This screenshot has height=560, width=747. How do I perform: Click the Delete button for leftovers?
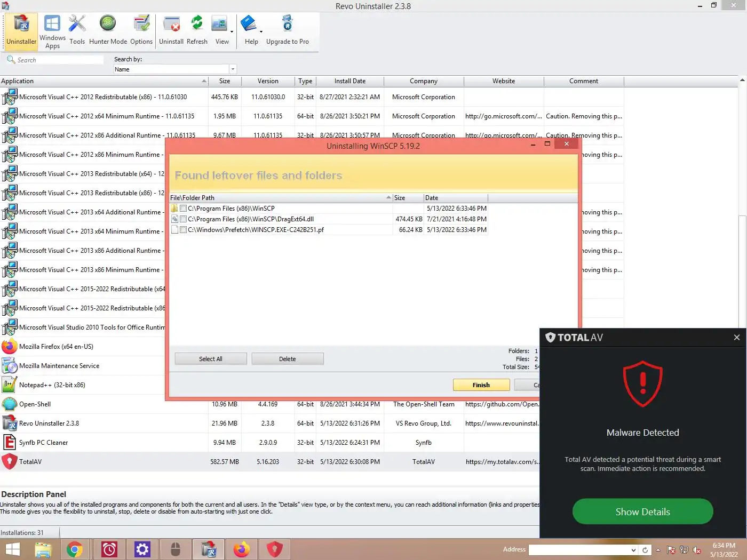point(288,359)
